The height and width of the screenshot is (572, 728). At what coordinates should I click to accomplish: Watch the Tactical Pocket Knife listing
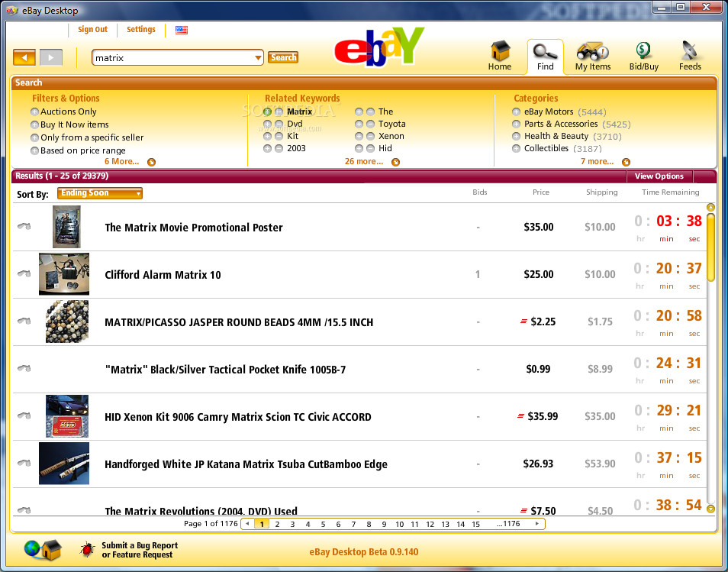pyautogui.click(x=24, y=368)
